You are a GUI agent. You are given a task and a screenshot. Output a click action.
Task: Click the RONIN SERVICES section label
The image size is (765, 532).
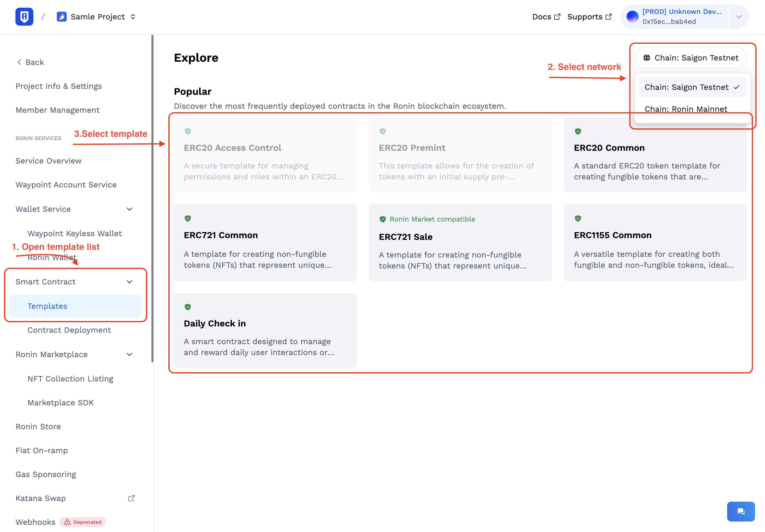pyautogui.click(x=38, y=138)
